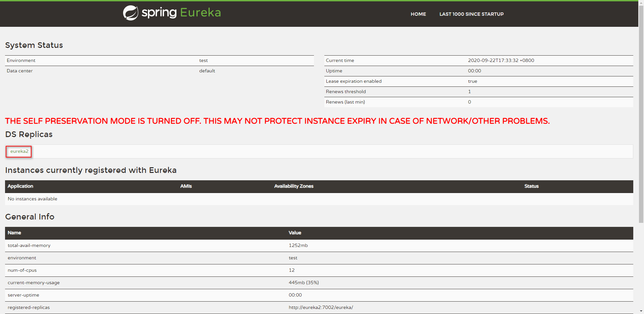Viewport: 644px width, 314px height.
Task: Select the "Lease expiration enabled" label
Action: [x=354, y=81]
